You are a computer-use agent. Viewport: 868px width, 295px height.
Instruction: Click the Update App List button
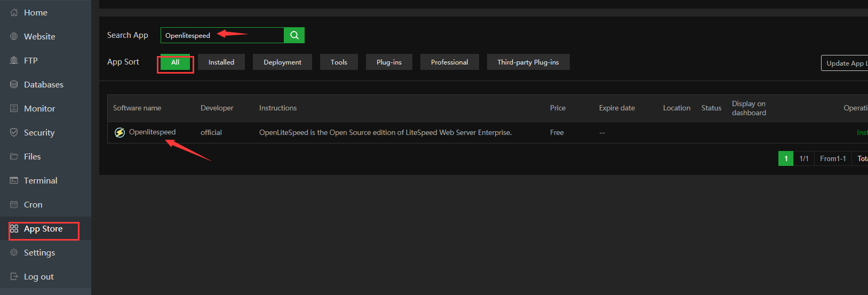[845, 63]
